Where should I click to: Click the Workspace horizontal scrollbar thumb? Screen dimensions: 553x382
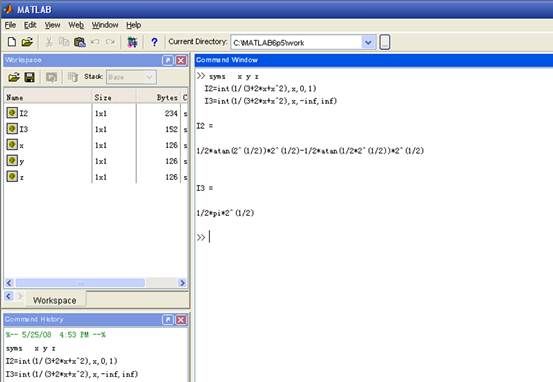coord(80,283)
